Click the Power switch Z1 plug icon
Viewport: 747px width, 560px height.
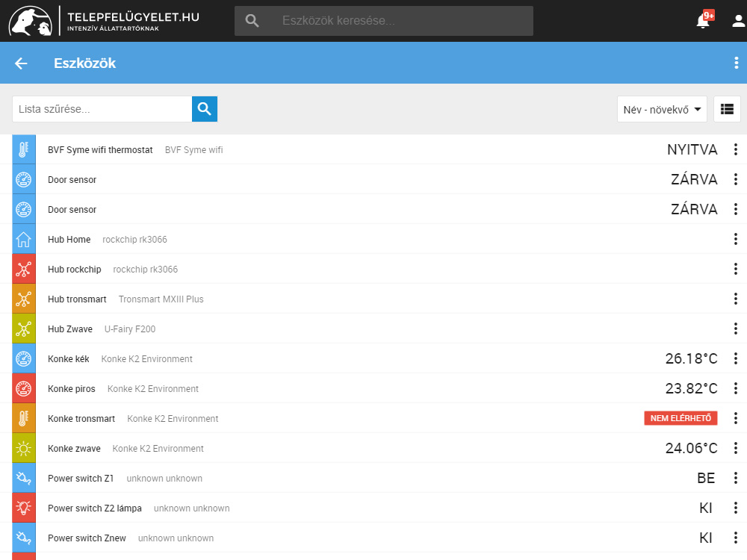[24, 478]
